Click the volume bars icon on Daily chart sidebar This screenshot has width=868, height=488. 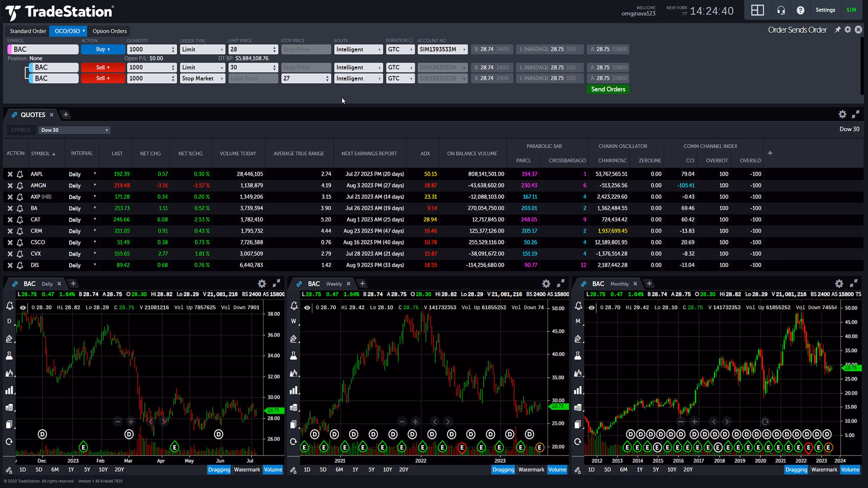pyautogui.click(x=9, y=390)
